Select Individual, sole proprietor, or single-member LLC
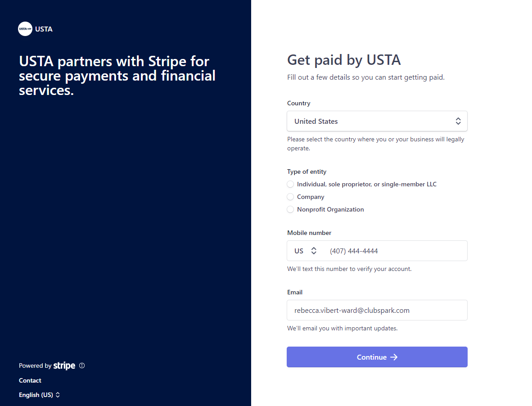This screenshot has height=406, width=532. pyautogui.click(x=290, y=184)
